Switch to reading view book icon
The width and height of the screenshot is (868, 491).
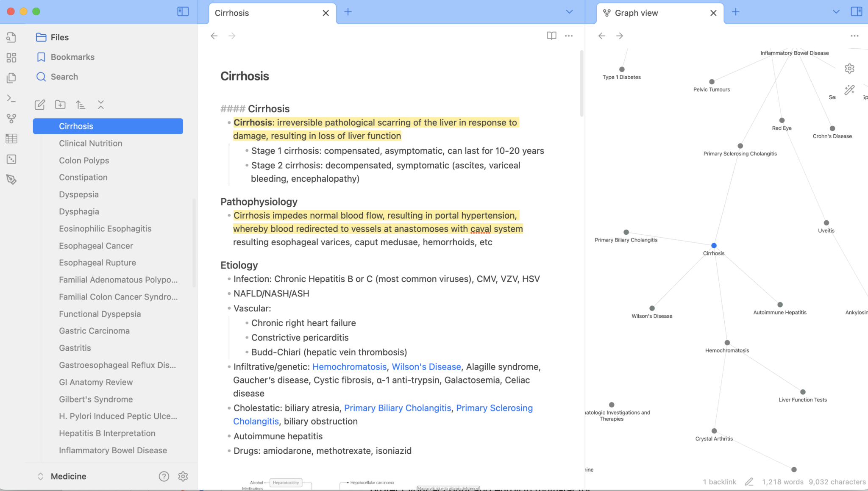click(551, 36)
